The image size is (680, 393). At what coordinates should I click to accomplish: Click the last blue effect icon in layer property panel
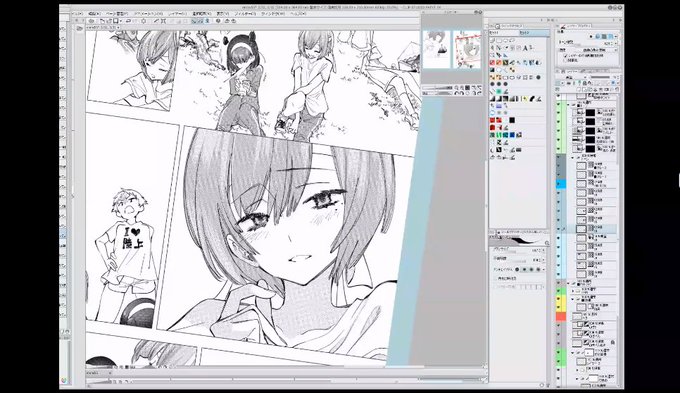[611, 36]
